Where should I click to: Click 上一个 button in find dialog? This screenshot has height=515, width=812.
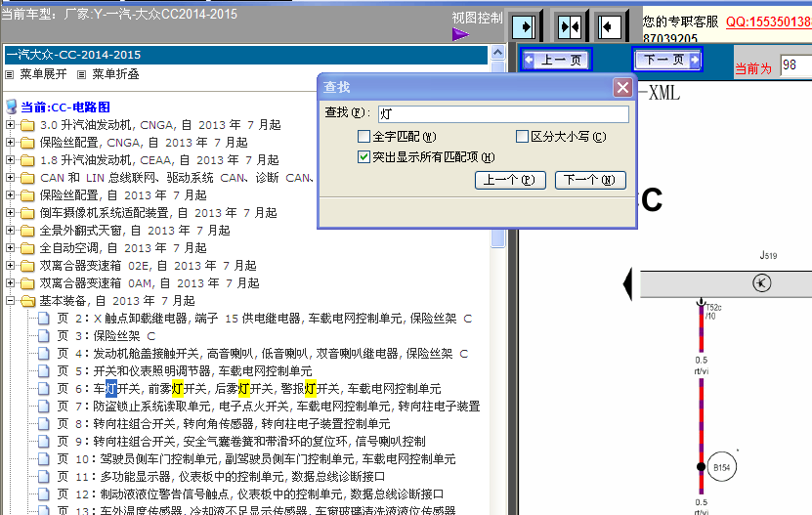point(510,181)
